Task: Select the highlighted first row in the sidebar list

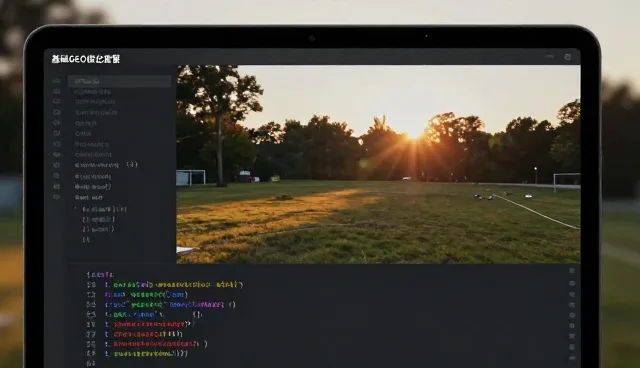Action: tap(120, 81)
